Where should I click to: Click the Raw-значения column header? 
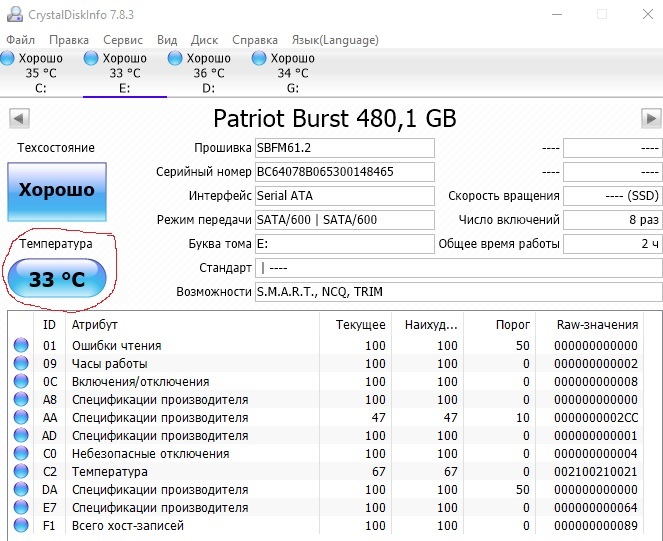598,324
